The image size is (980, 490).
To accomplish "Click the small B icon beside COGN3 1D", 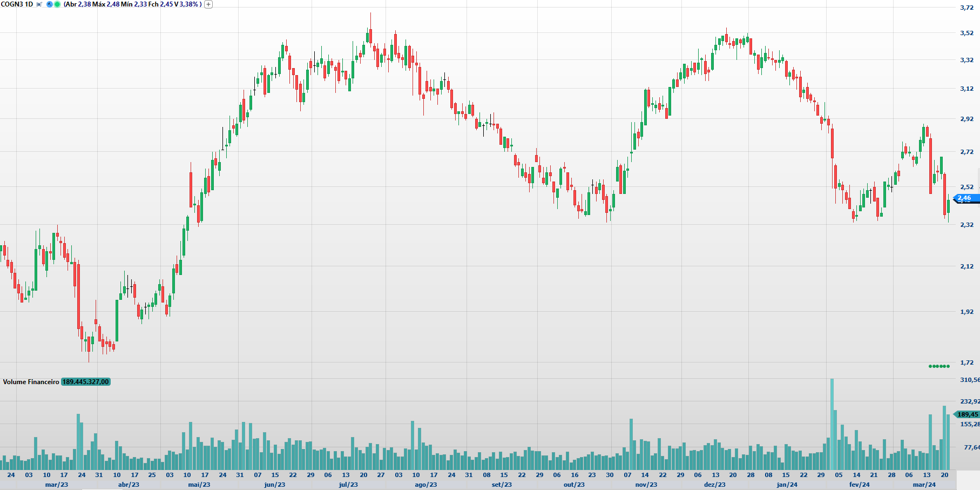I will coord(39,4).
